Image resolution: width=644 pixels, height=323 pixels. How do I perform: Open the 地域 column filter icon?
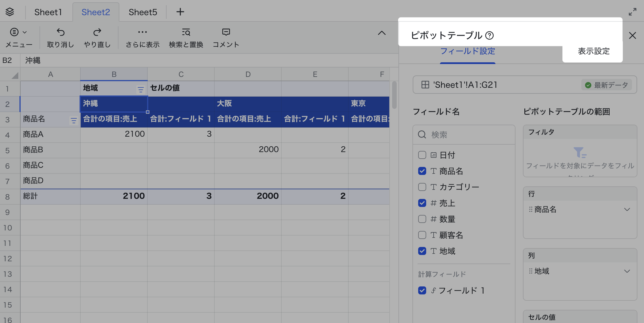click(141, 89)
